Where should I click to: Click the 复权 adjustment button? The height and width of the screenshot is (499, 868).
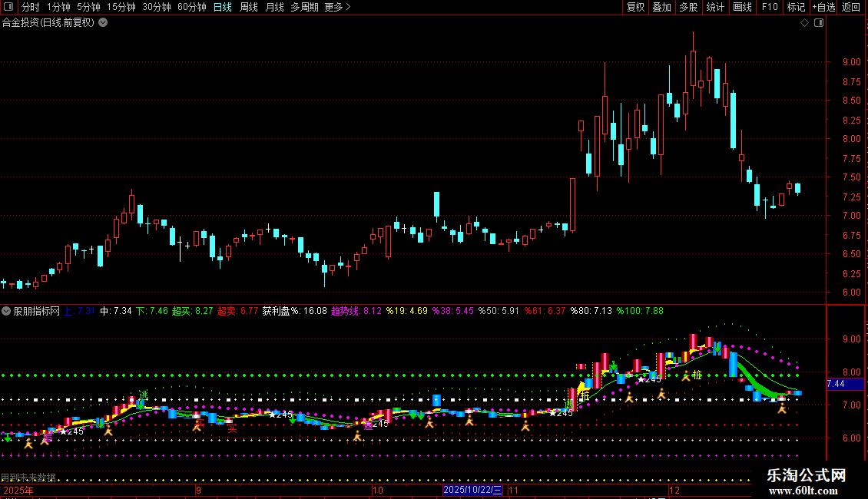click(x=635, y=7)
